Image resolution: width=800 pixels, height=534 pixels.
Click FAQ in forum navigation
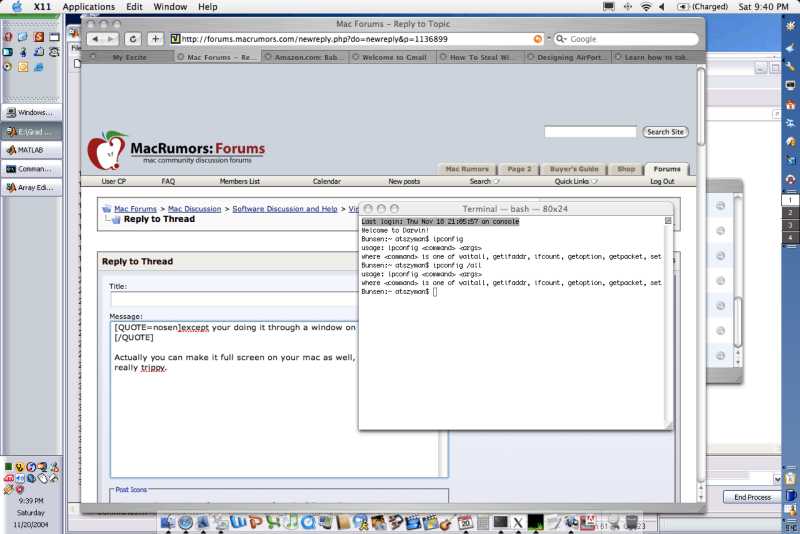(168, 181)
